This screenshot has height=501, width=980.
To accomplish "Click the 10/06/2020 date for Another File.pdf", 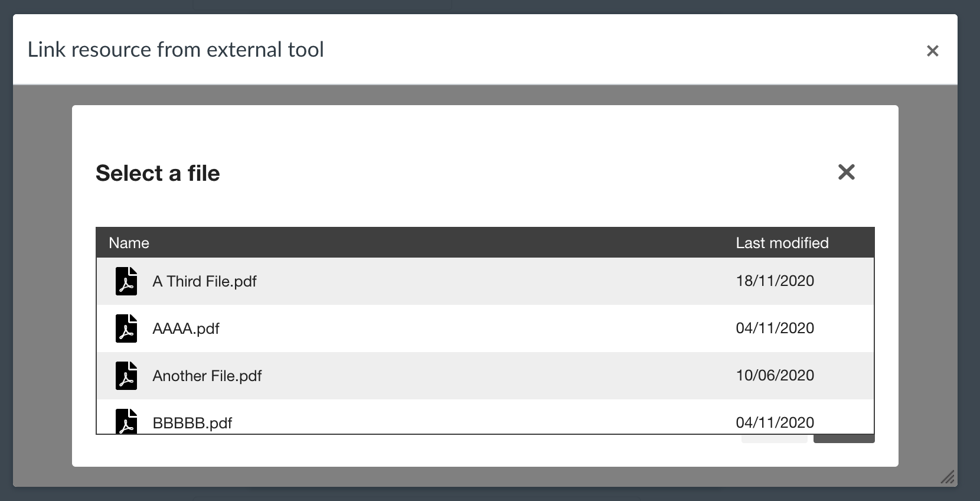I will pos(776,376).
